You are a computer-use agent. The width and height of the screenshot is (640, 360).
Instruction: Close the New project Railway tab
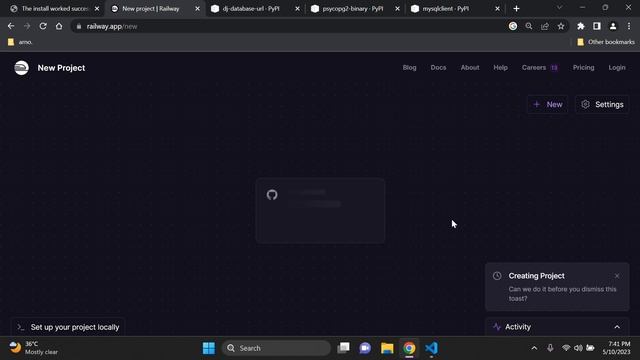[x=197, y=9]
